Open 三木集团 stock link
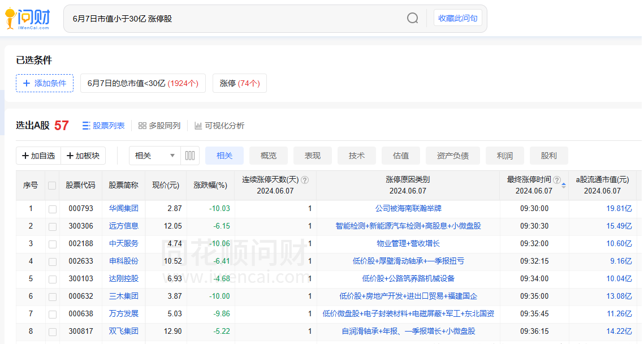The width and height of the screenshot is (644, 344). pyautogui.click(x=124, y=296)
